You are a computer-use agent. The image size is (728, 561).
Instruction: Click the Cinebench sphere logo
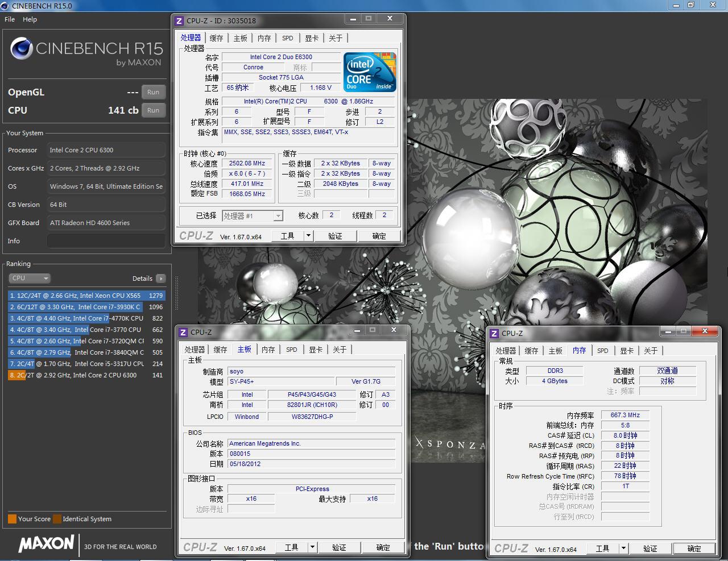click(21, 49)
